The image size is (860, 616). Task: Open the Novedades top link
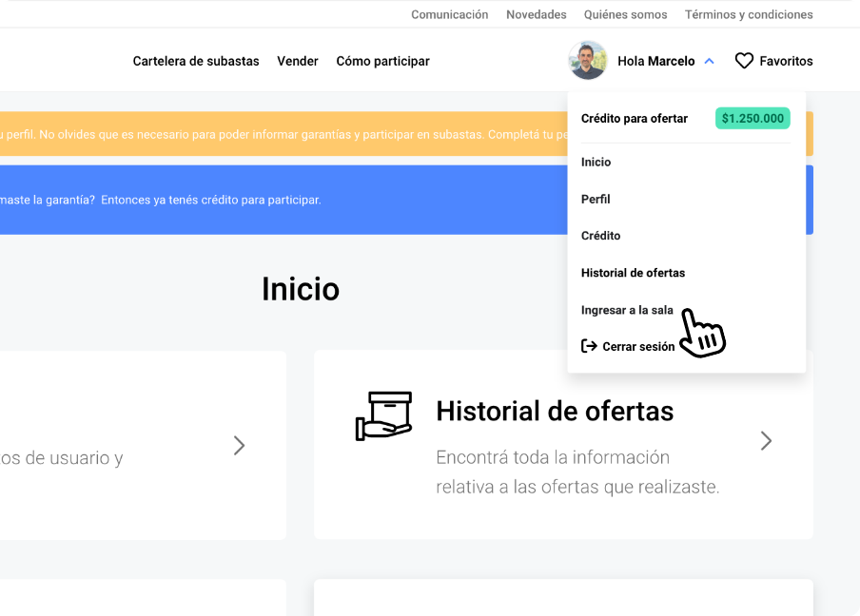(x=536, y=14)
